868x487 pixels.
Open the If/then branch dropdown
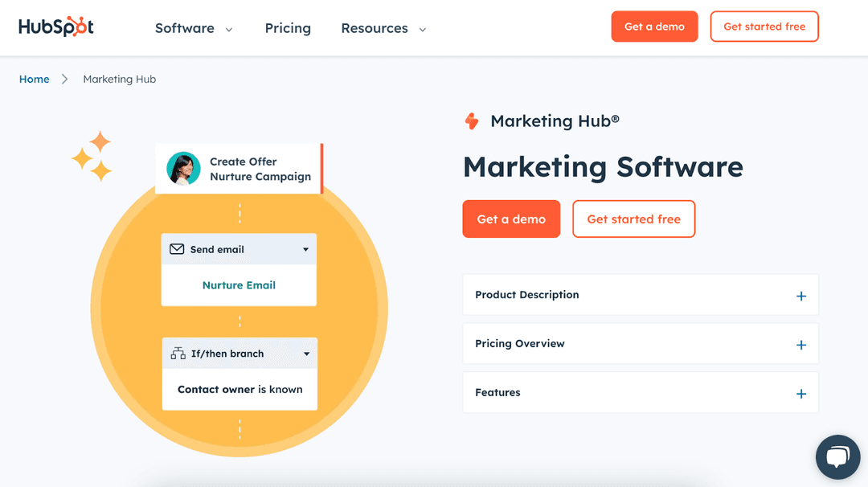[x=306, y=353]
